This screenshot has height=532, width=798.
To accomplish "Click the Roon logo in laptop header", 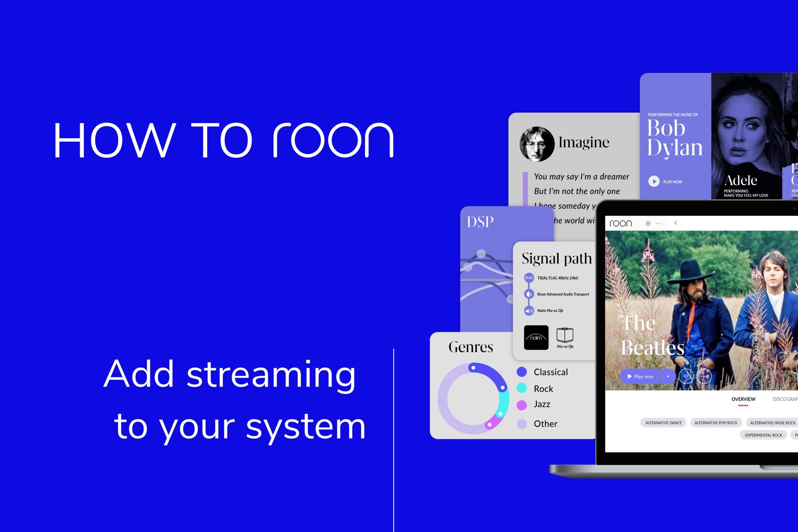I will coord(621,223).
